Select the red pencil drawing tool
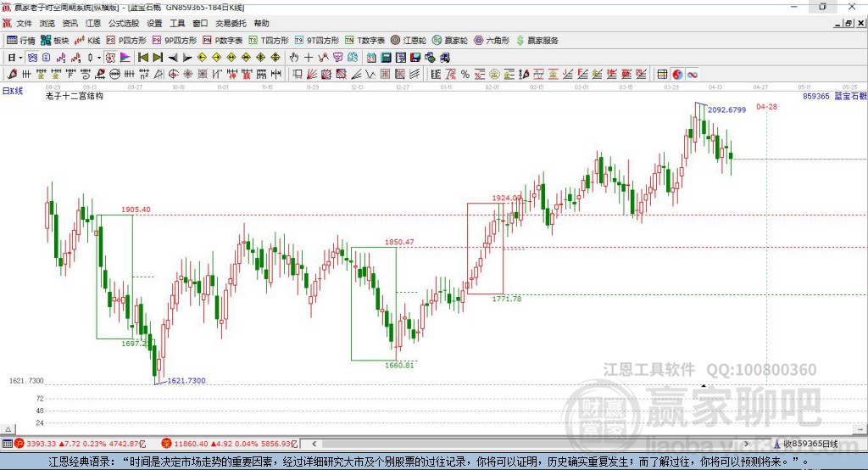The image size is (868, 470). point(12,75)
